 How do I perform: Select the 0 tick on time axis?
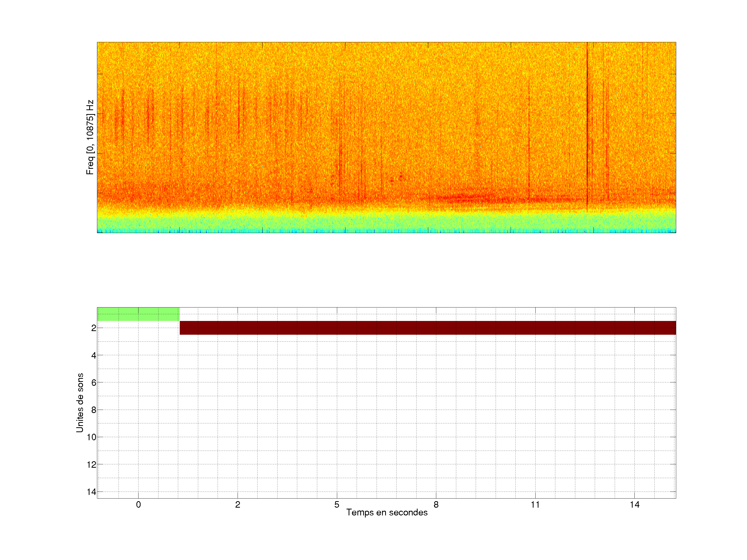click(139, 505)
